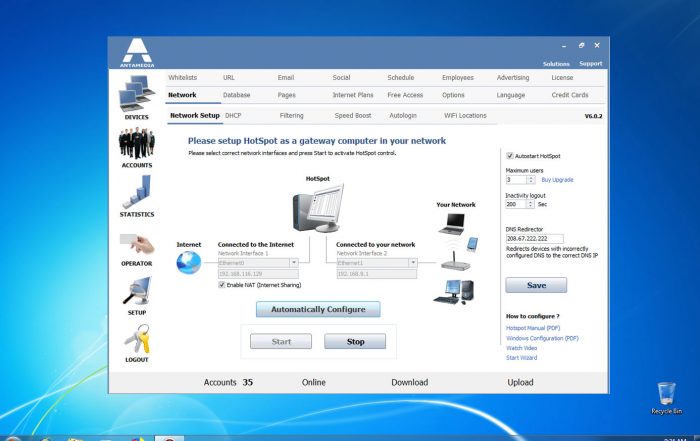Screen dimensions: 700x441
Task: Open the Solutions link in header
Action: coord(556,64)
